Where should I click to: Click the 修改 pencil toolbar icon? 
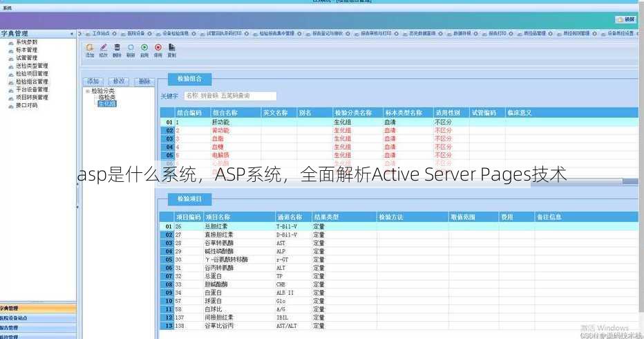104,51
